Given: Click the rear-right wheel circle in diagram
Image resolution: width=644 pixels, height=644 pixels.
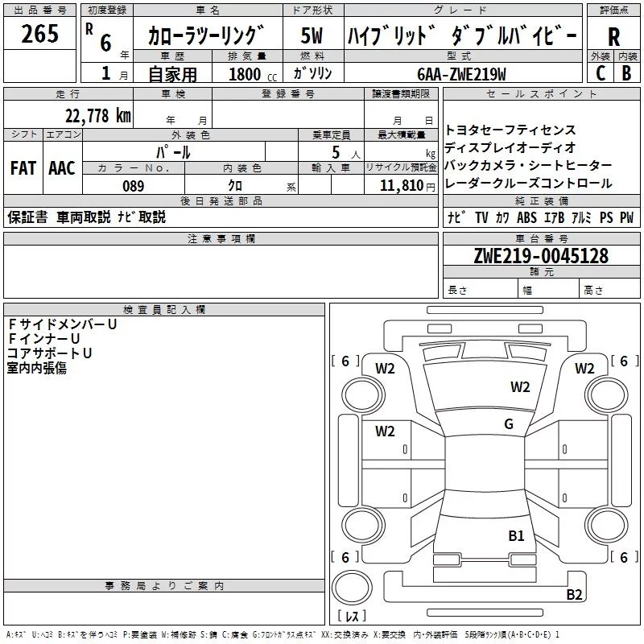Looking at the screenshot, I should point(607,525).
